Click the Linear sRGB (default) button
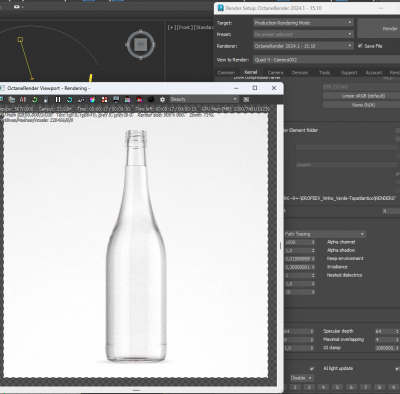400x394 pixels. (363, 96)
